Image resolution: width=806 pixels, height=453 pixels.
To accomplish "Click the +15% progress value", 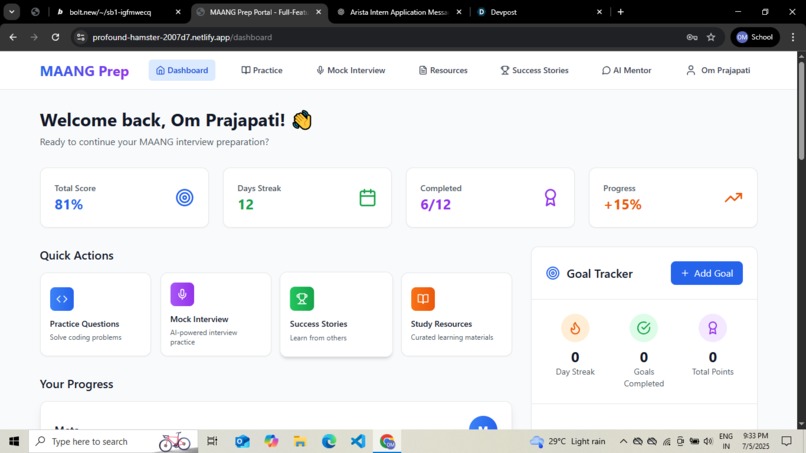I will click(622, 205).
